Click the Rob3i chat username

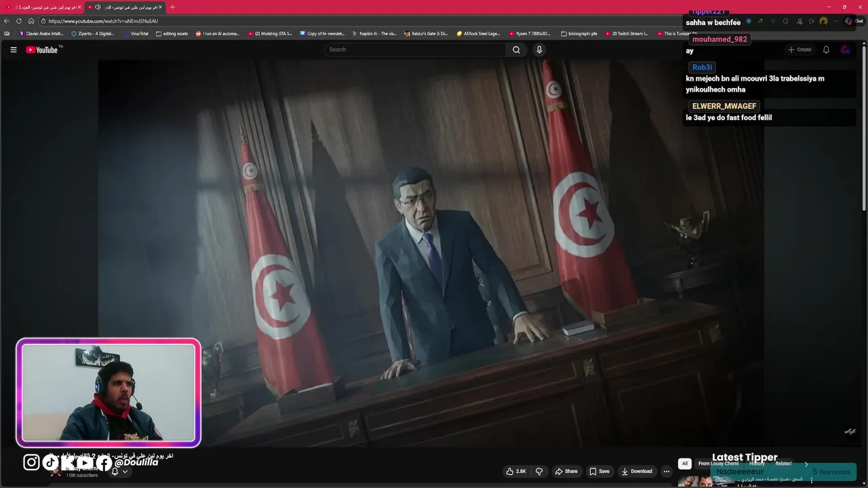702,67
